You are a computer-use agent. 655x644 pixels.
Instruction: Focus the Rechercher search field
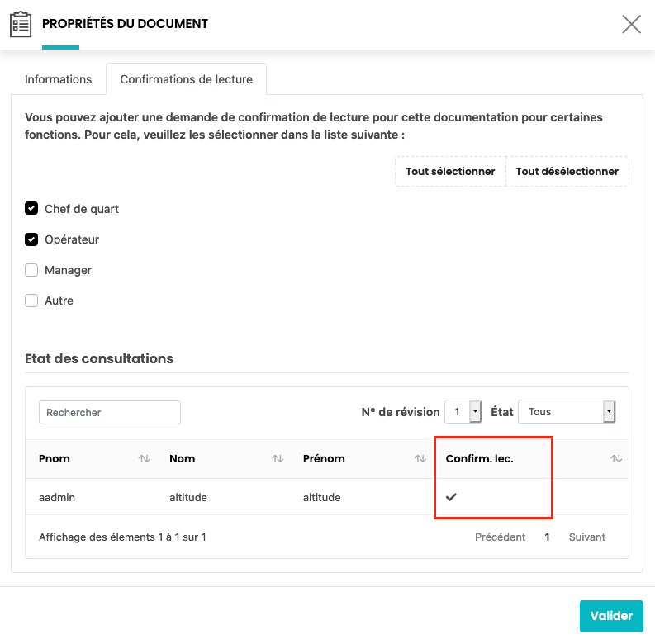[x=109, y=412]
